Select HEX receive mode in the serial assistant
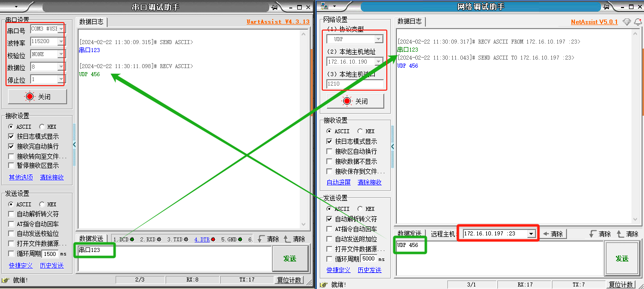This screenshot has height=289, width=644. [42, 127]
